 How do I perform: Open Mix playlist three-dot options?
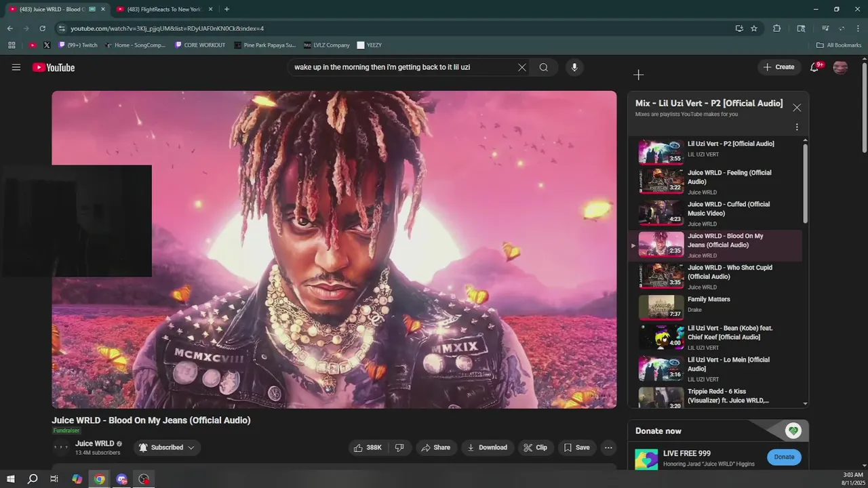point(797,127)
